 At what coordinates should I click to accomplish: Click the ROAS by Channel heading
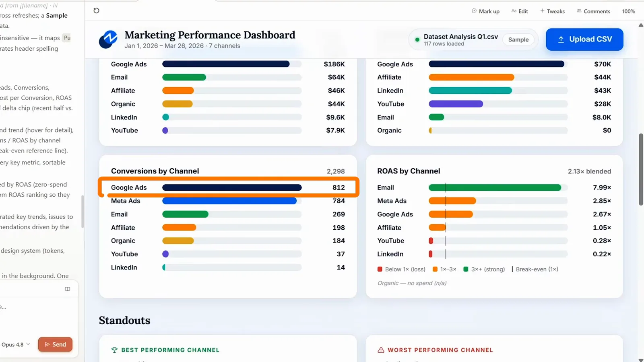pos(409,171)
